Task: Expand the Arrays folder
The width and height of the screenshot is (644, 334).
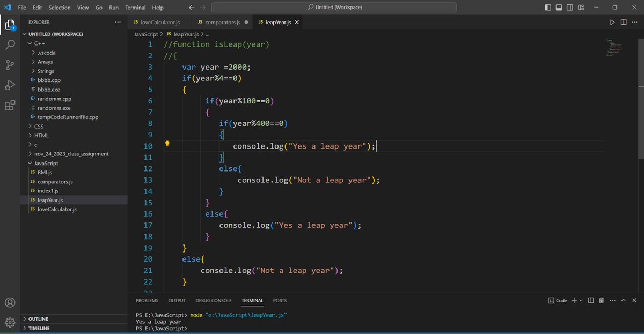Action: [74, 62]
